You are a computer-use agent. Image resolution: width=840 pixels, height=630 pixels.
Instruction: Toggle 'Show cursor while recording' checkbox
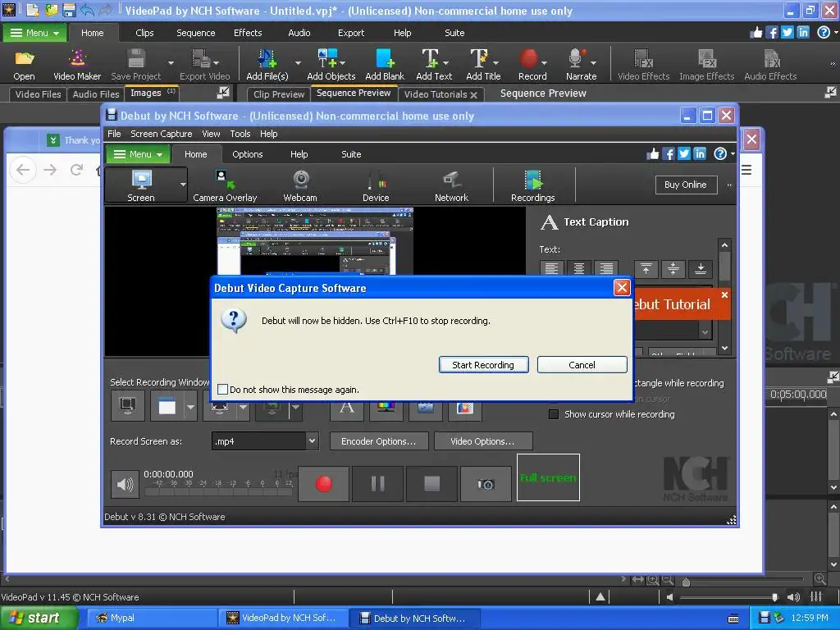pyautogui.click(x=554, y=414)
